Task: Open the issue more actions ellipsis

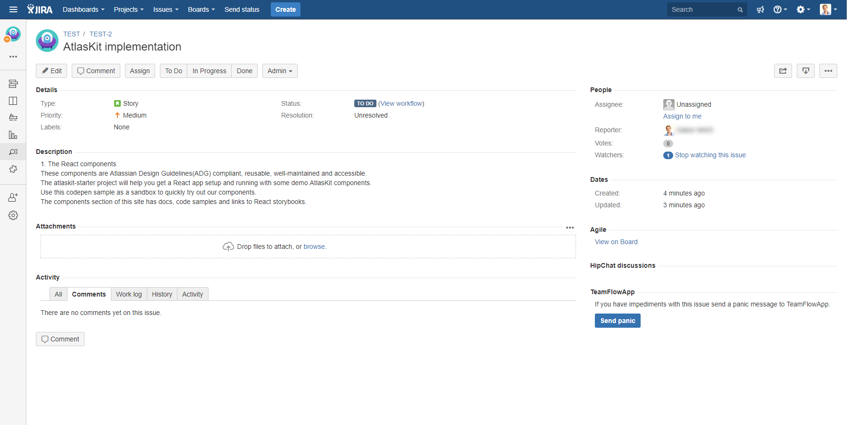Action: (828, 71)
